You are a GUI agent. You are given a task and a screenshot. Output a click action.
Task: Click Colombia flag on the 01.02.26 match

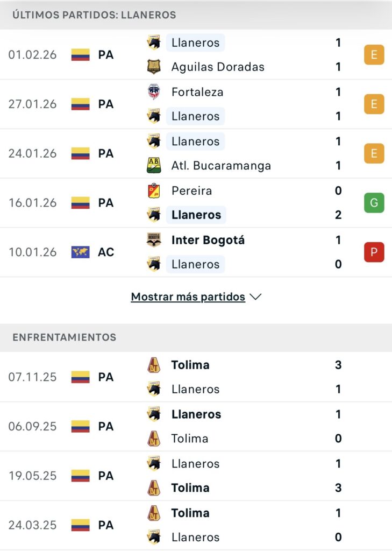click(x=80, y=54)
